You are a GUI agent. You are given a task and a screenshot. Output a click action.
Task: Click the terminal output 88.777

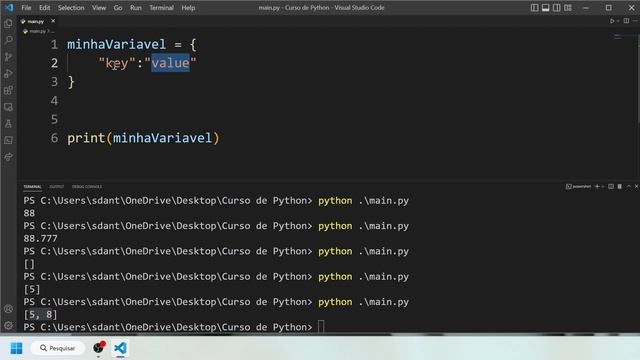[40, 238]
